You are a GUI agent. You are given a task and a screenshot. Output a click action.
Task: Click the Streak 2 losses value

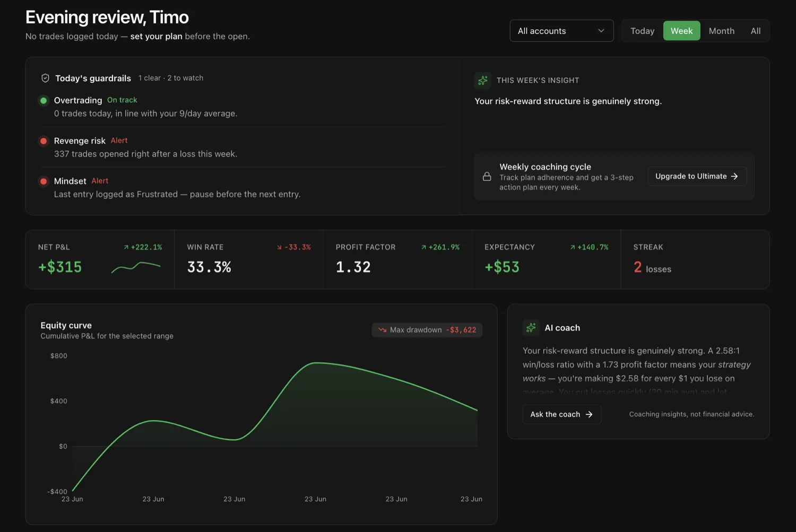coord(652,267)
